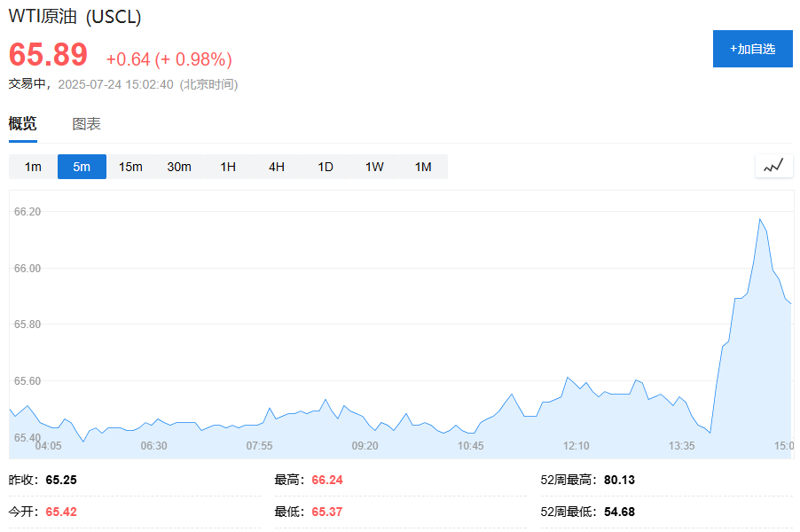This screenshot has width=800, height=532.
Task: Choose the 1H timeframe
Action: point(228,167)
